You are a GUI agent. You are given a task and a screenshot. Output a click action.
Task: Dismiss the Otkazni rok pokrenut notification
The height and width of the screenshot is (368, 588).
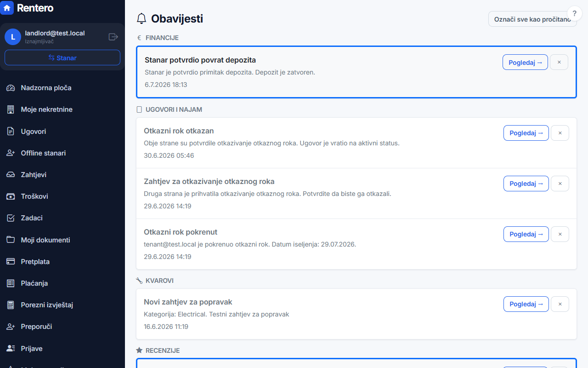[560, 234]
